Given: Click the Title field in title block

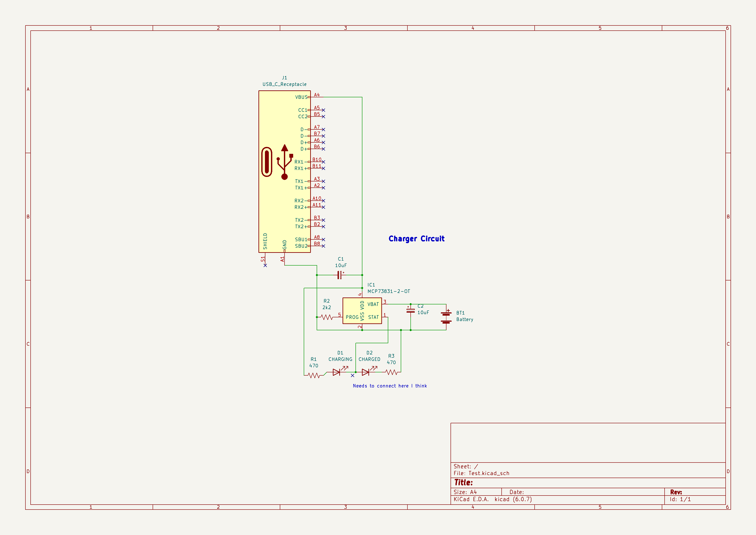Looking at the screenshot, I should click(x=463, y=483).
